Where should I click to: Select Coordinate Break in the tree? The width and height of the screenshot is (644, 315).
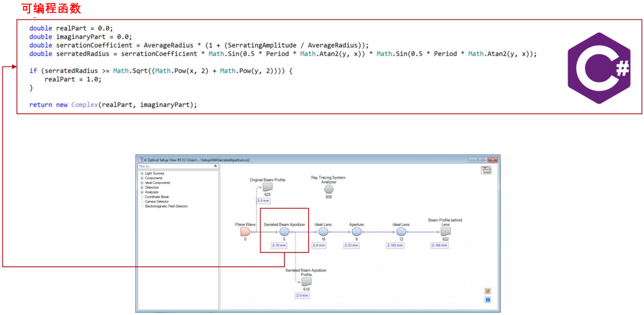pos(157,197)
